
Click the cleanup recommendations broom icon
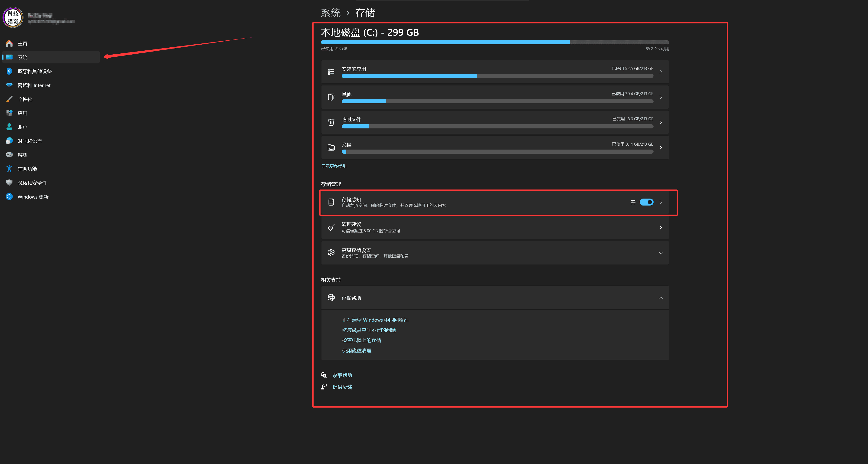pos(331,227)
